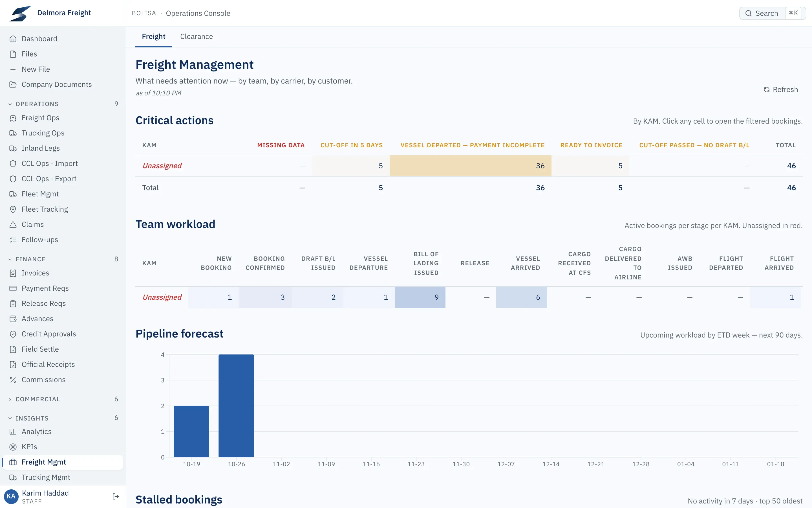Viewport: 812px width, 508px height.
Task: Click the Analytics bar chart icon
Action: pyautogui.click(x=13, y=432)
